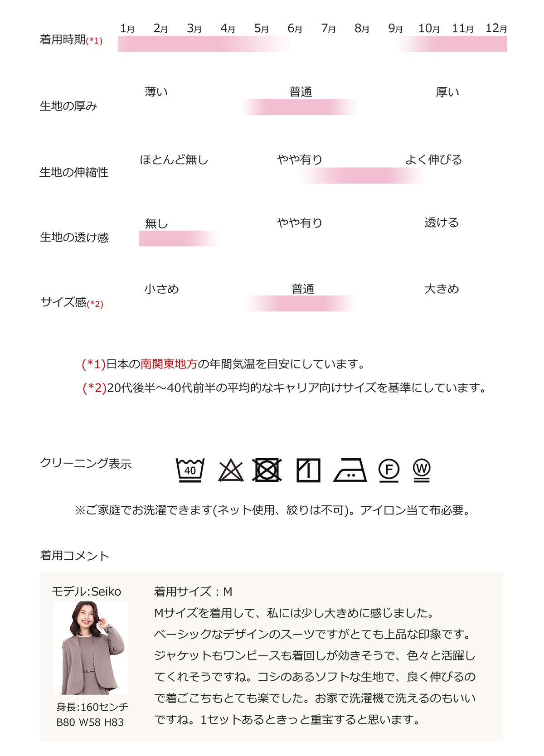Click the do-not-tumble-dry icon
The width and height of the screenshot is (544, 756).
pyautogui.click(x=267, y=470)
